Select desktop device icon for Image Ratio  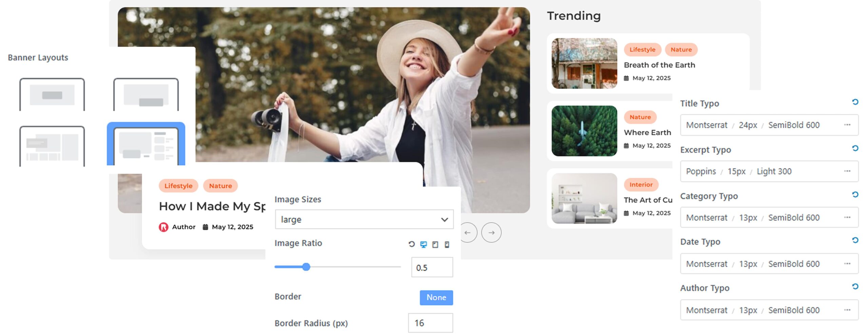423,244
